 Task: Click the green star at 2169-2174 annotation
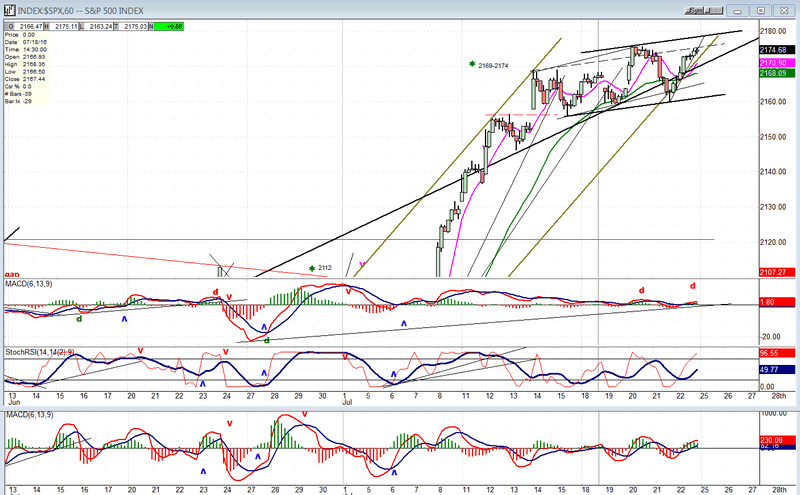[472, 64]
